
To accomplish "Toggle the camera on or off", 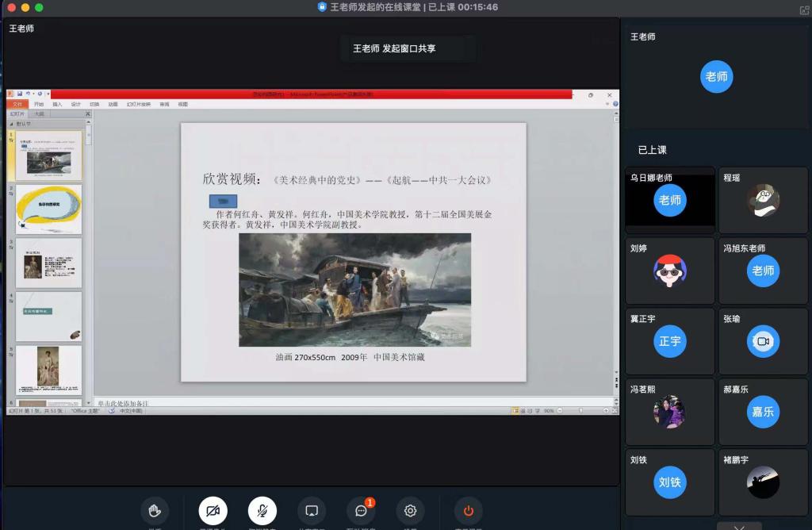I will [213, 510].
